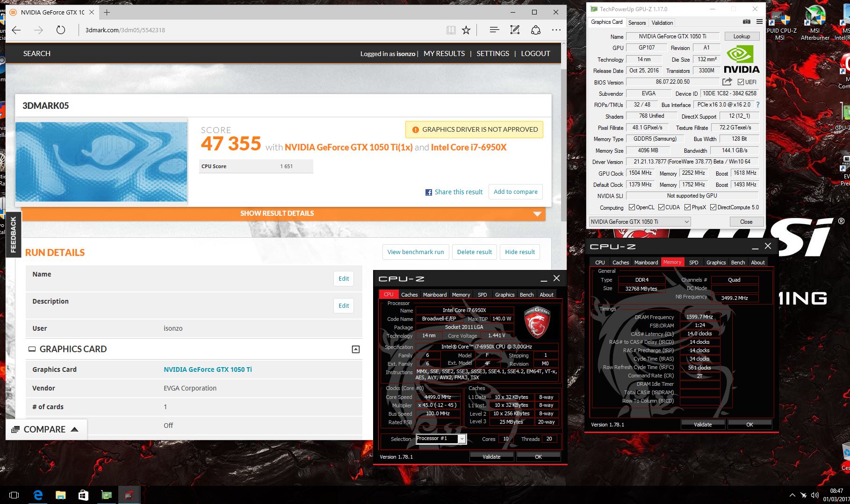
Task: Open Mainboard tab in CPU-Z CPU window
Action: pyautogui.click(x=435, y=295)
